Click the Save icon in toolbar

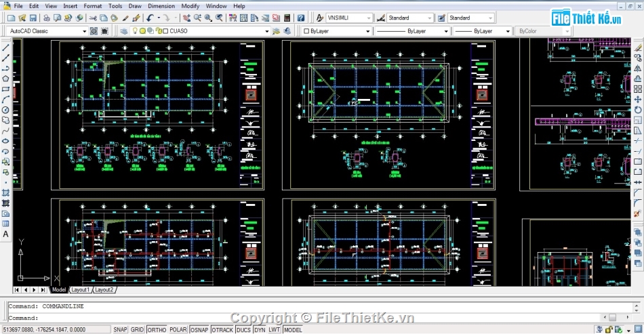coord(33,18)
